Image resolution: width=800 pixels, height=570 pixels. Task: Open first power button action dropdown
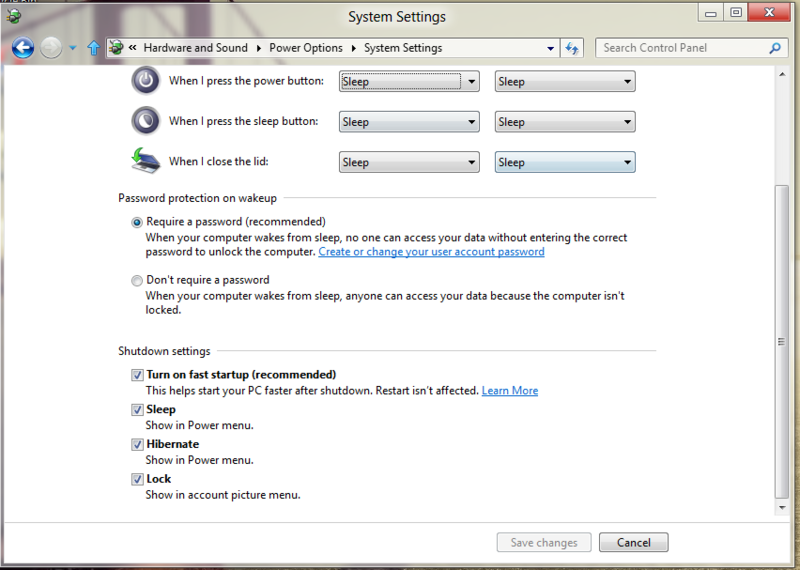coord(409,81)
